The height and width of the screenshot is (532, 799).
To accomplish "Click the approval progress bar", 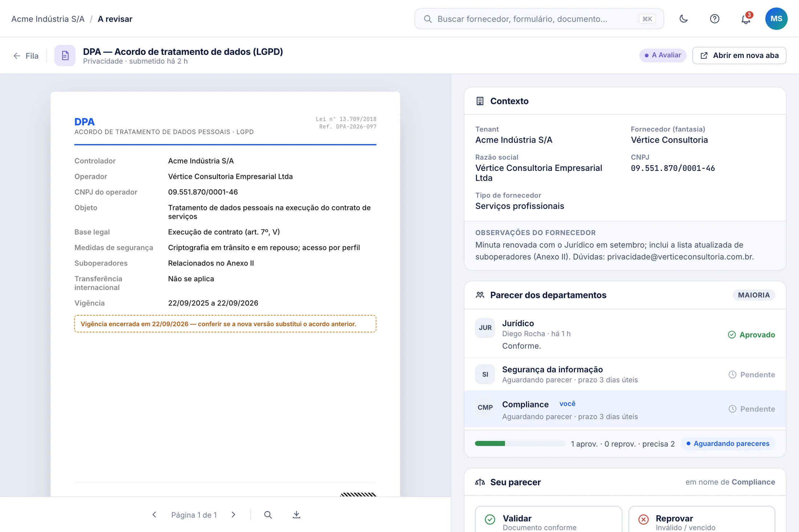I will pyautogui.click(x=520, y=443).
